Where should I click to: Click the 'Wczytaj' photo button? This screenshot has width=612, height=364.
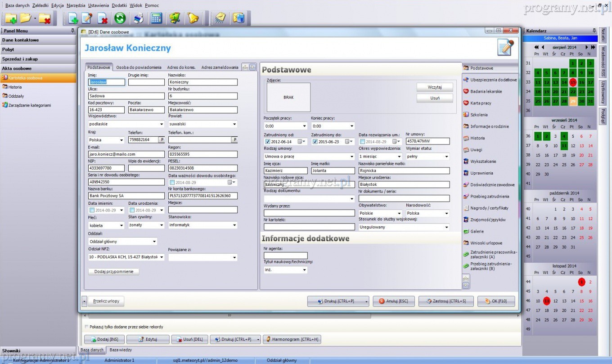click(x=434, y=87)
